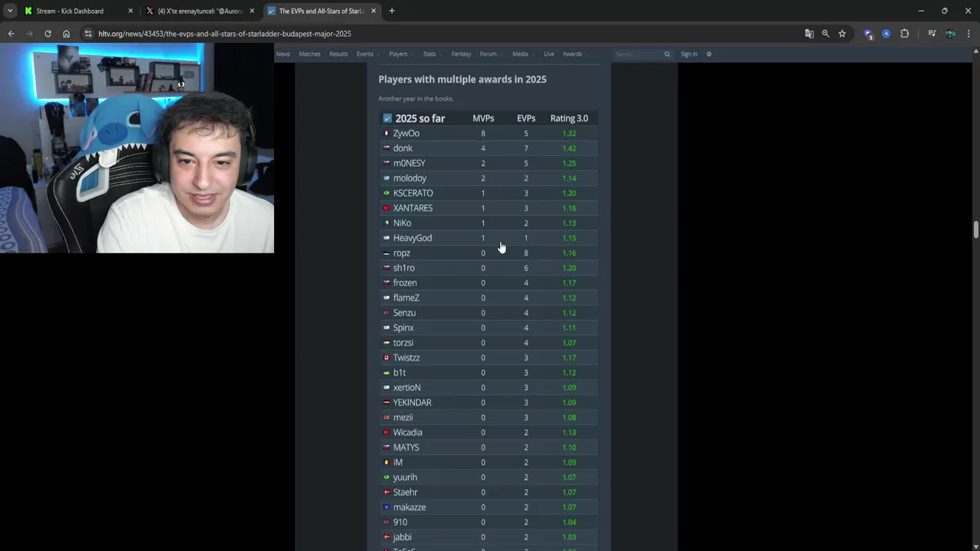
Task: Select the EVPs and All-Stars tab
Action: tap(321, 11)
